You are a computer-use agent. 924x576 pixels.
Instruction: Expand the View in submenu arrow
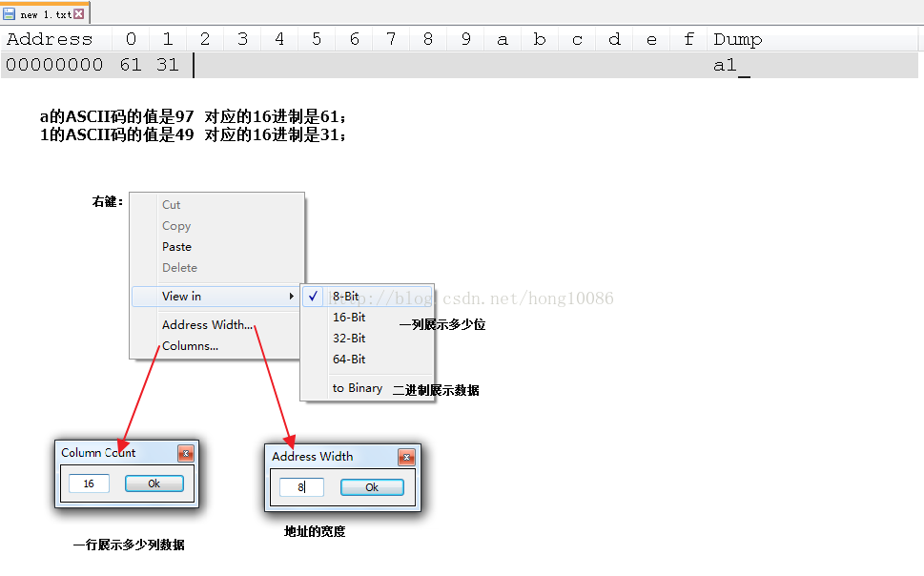click(x=291, y=296)
